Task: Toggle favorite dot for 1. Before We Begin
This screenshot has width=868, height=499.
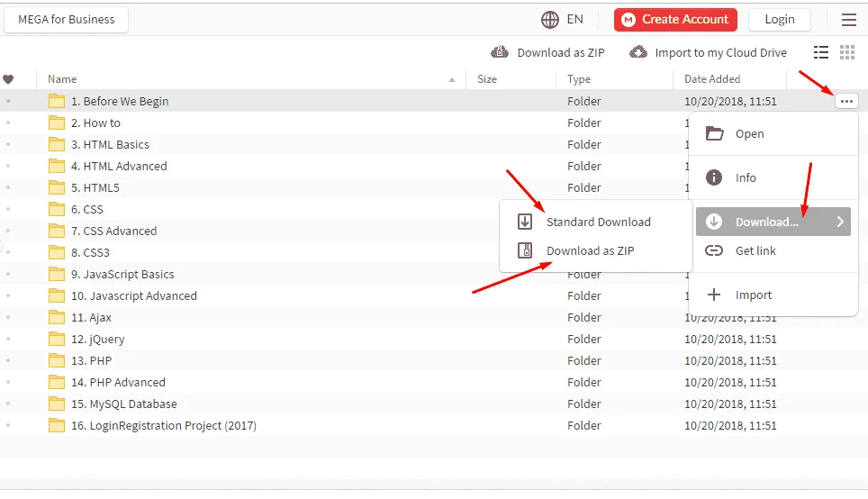Action: [8, 102]
